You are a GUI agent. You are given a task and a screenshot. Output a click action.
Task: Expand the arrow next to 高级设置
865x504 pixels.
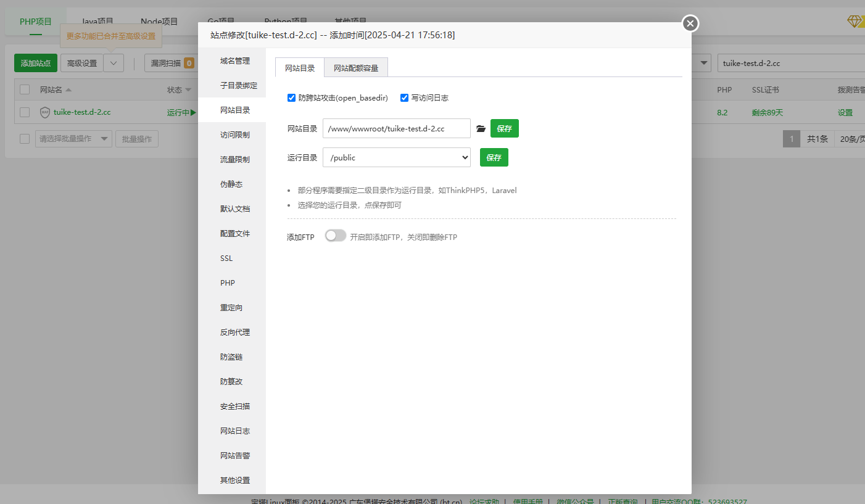click(x=114, y=63)
